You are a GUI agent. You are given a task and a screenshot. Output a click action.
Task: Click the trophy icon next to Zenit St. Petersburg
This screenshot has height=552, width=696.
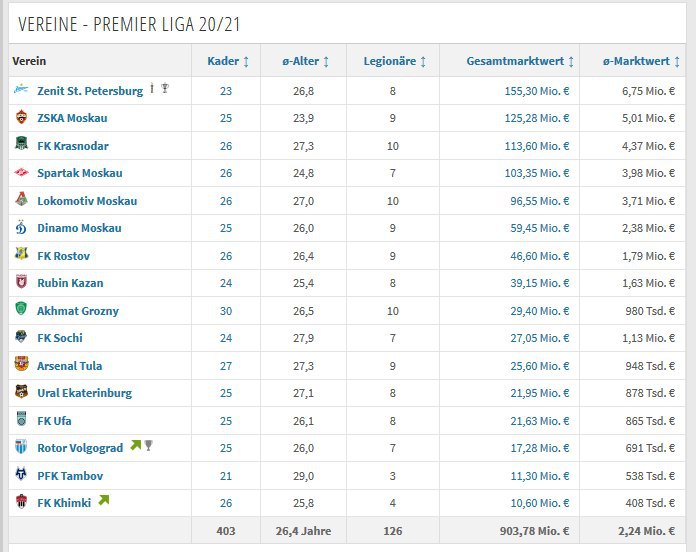click(x=165, y=88)
